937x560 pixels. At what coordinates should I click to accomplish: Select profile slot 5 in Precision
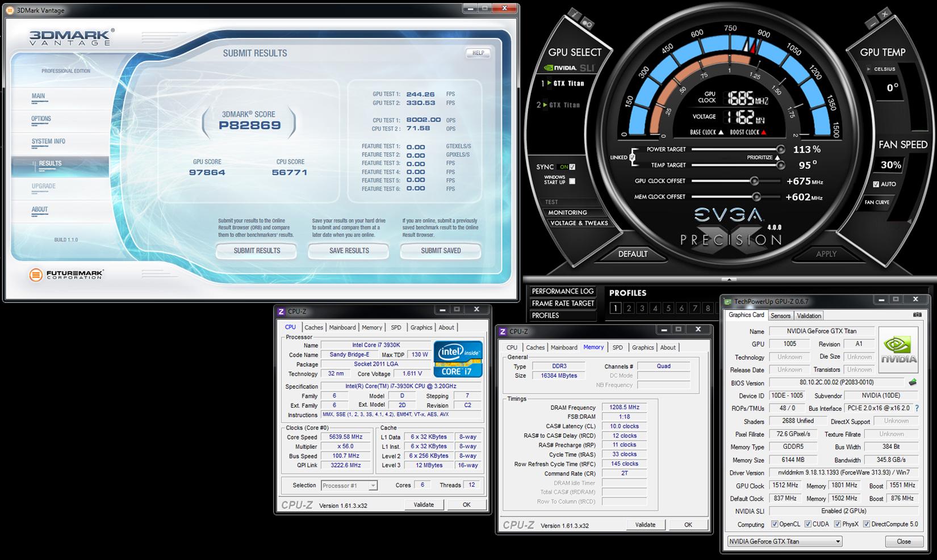668,308
